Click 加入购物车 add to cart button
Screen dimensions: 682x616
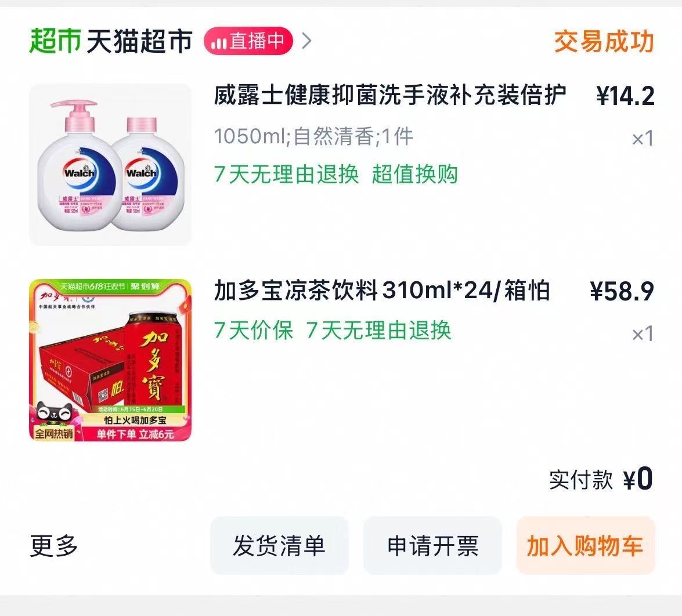tap(586, 546)
